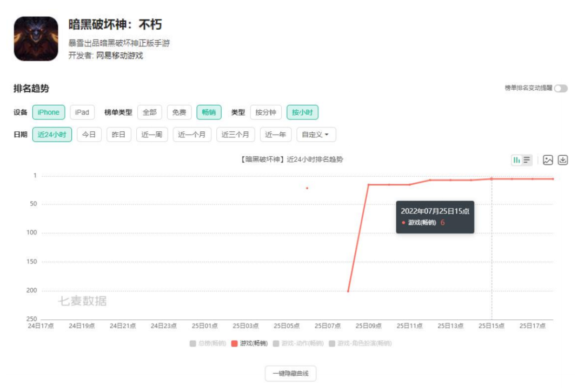Toggle 榜单排名变动提醒 switch
This screenshot has width=584, height=392.
pos(561,88)
